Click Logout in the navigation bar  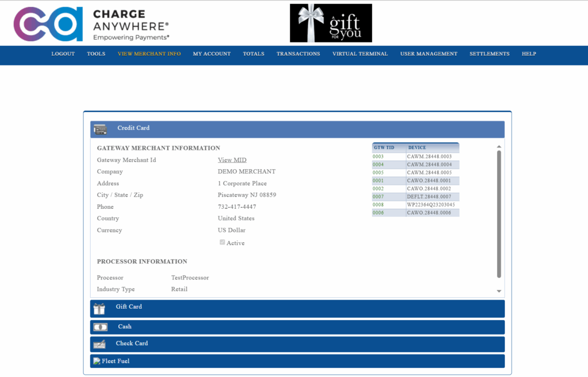point(63,54)
